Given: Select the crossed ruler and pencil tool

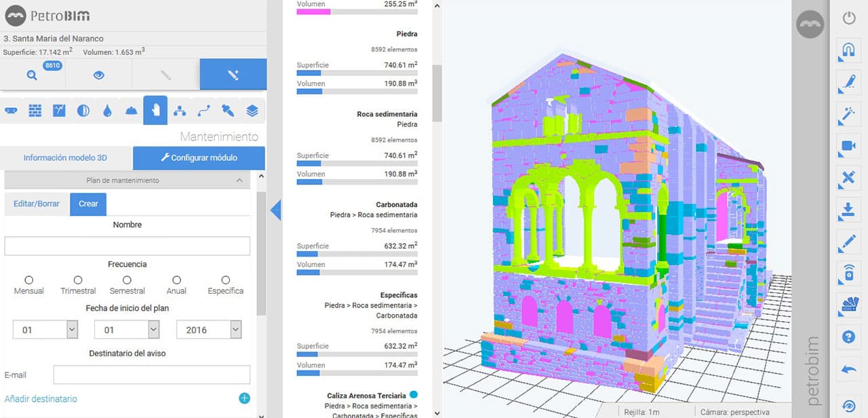Looking at the screenshot, I should coord(849,178).
